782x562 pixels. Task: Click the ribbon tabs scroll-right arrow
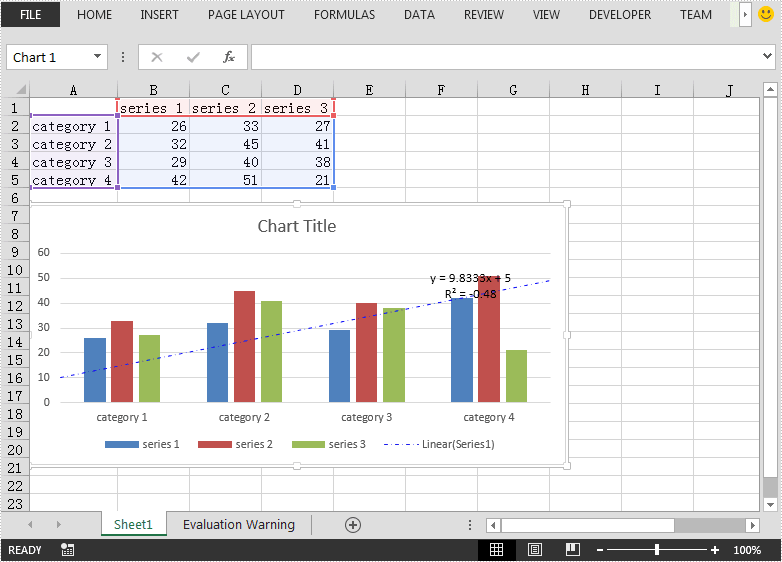(x=745, y=14)
